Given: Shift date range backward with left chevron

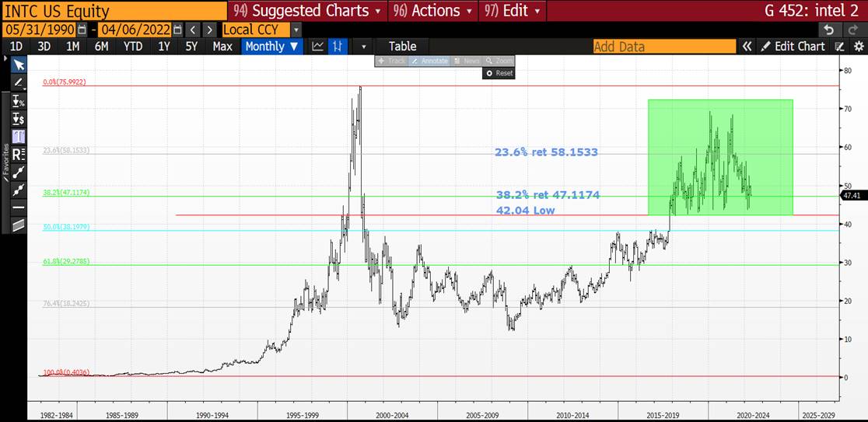Looking at the screenshot, I should coord(193,30).
